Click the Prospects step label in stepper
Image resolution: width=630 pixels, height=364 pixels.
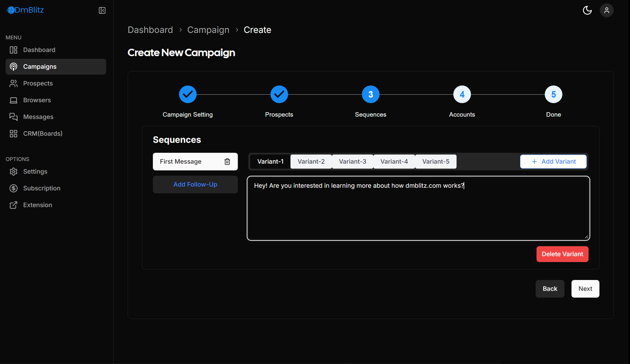point(279,115)
